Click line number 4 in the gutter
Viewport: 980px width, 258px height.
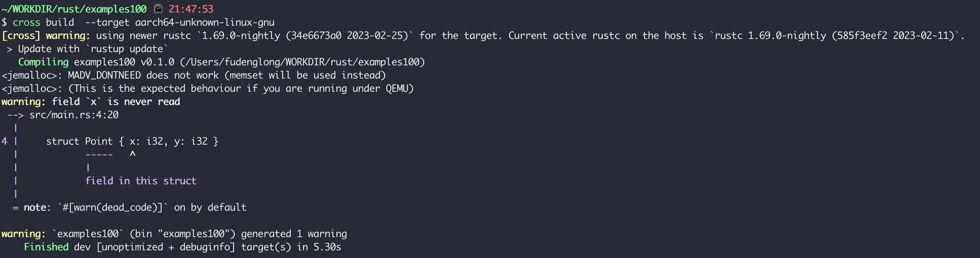coord(4,142)
